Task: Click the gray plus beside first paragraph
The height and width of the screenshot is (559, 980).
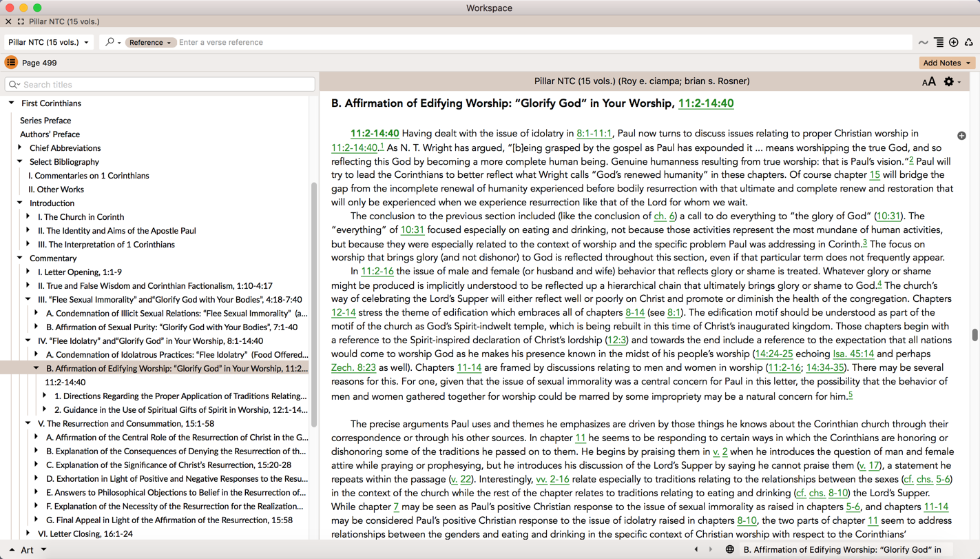Action: click(x=961, y=136)
